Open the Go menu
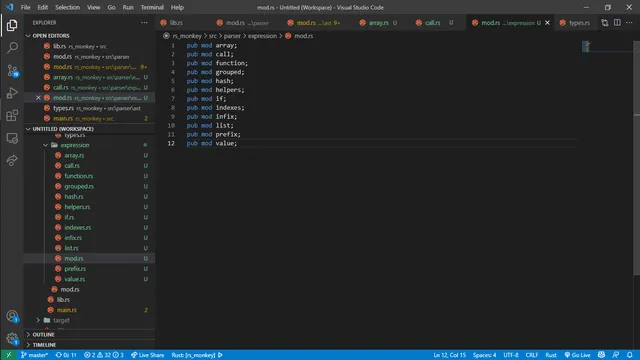This screenshot has height=360, width=640. (111, 7)
